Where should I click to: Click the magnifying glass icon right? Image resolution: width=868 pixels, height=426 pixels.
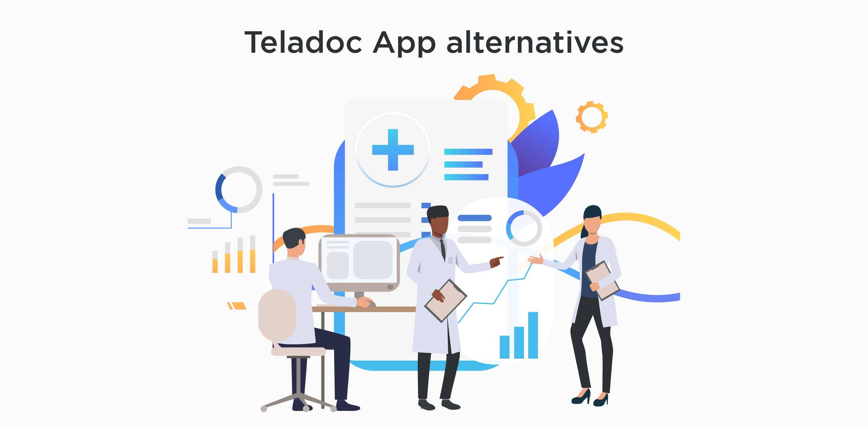(x=531, y=238)
